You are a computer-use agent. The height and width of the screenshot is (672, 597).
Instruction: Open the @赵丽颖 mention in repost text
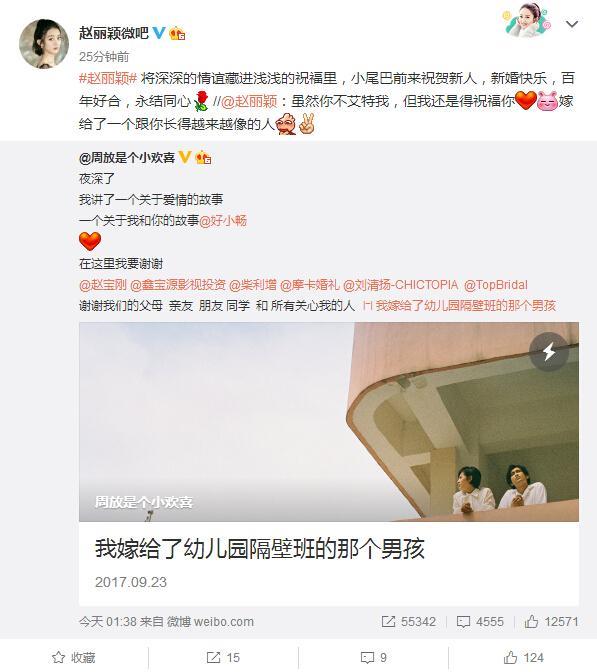pyautogui.click(x=249, y=101)
